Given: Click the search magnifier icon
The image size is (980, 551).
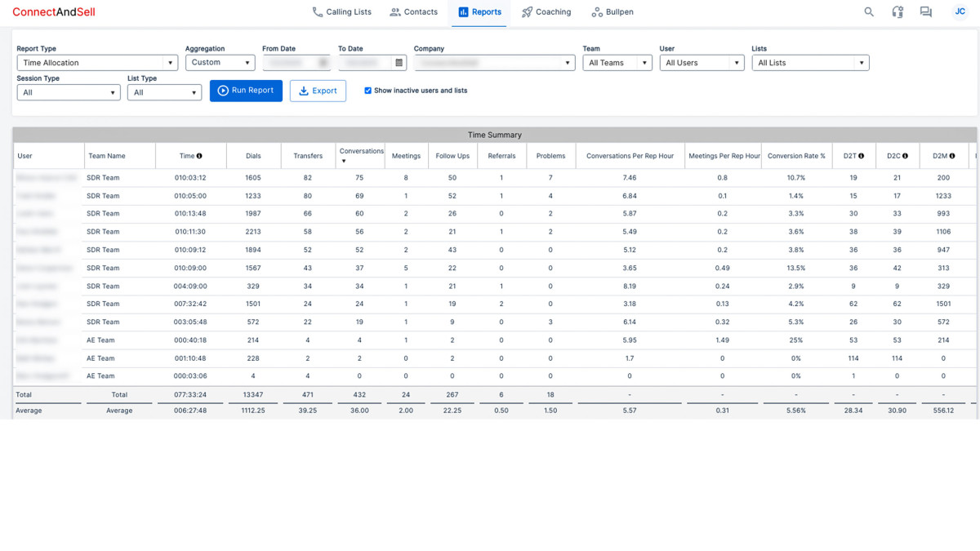Looking at the screenshot, I should tap(869, 12).
